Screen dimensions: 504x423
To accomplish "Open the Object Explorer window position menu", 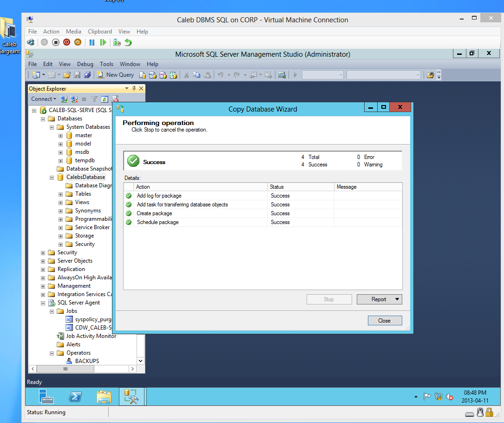I will [127, 88].
